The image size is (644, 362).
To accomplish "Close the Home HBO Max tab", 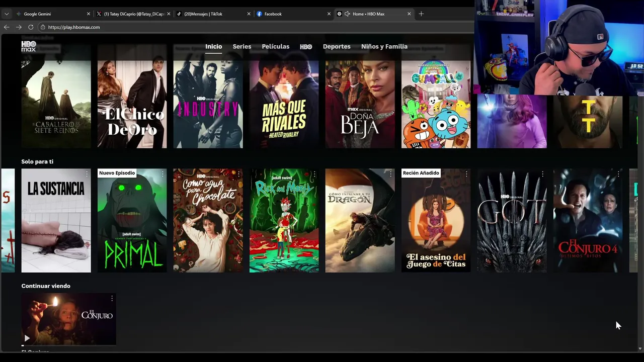I will (409, 14).
